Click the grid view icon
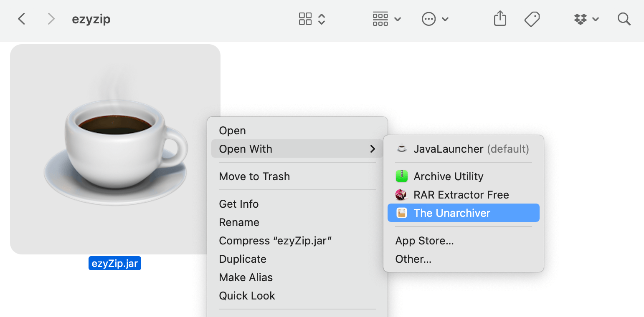644x317 pixels. (x=305, y=19)
